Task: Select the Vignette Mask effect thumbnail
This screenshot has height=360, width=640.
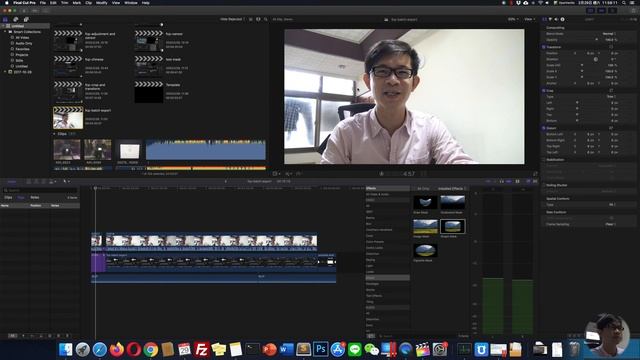Action: pyautogui.click(x=425, y=251)
